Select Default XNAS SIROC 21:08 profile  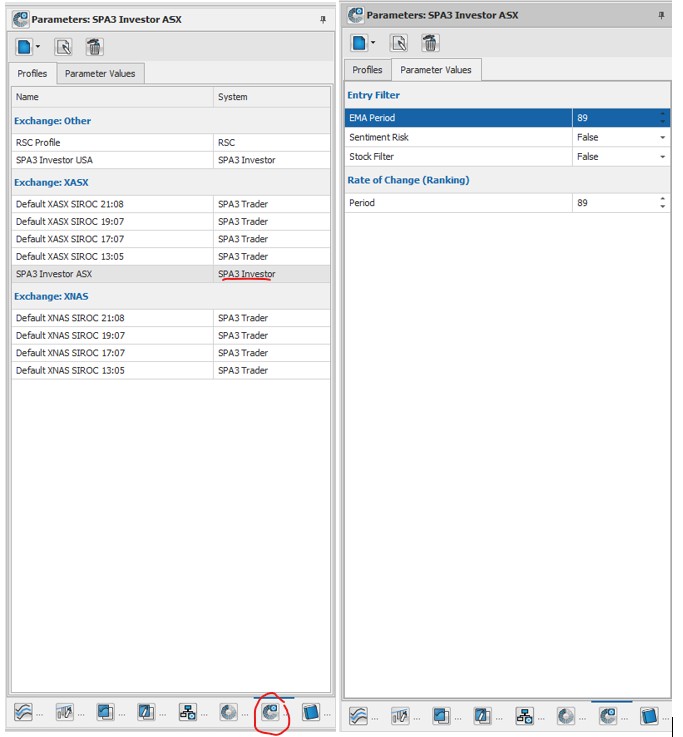pyautogui.click(x=171, y=318)
